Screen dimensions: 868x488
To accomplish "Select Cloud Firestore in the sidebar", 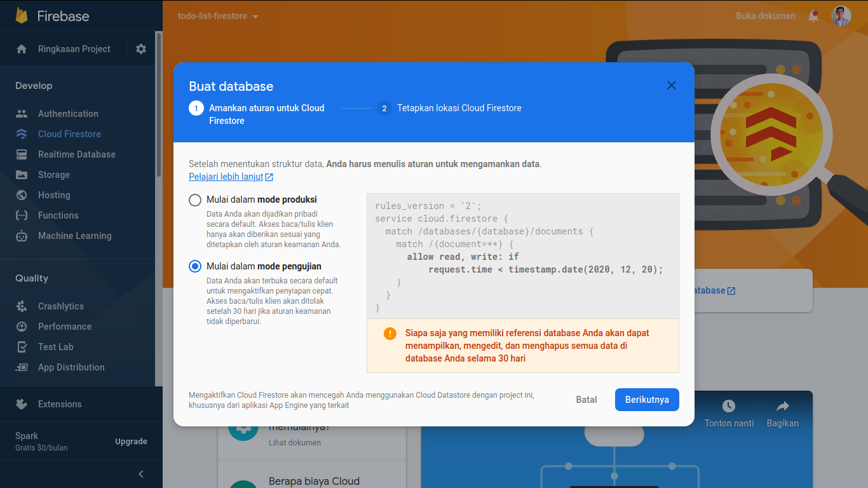I will (x=70, y=133).
